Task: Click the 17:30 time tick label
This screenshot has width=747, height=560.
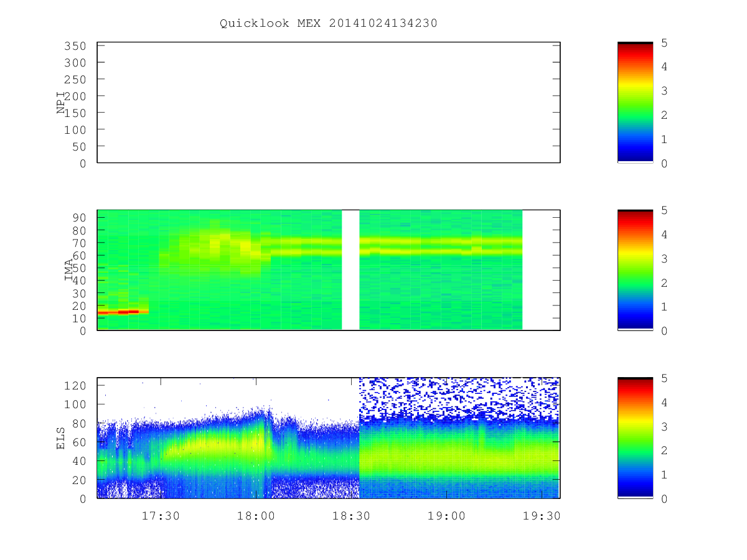Action: [161, 516]
